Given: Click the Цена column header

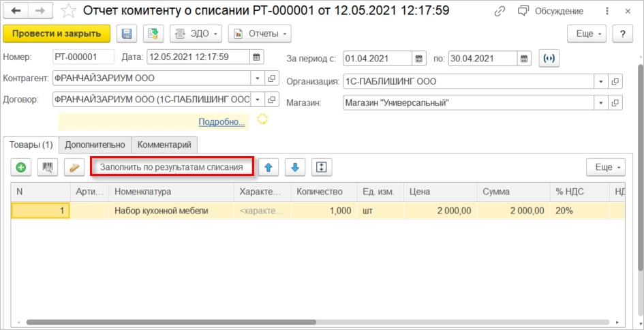Looking at the screenshot, I should pos(440,192).
